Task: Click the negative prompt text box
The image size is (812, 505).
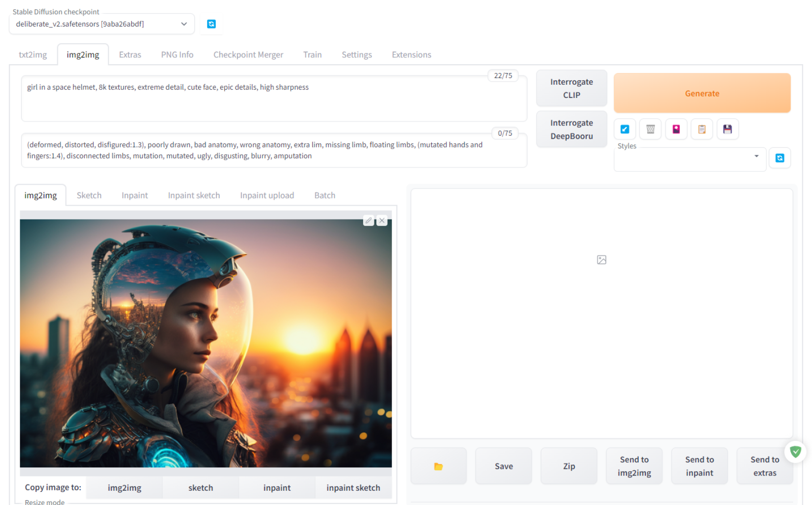Action: pyautogui.click(x=274, y=150)
